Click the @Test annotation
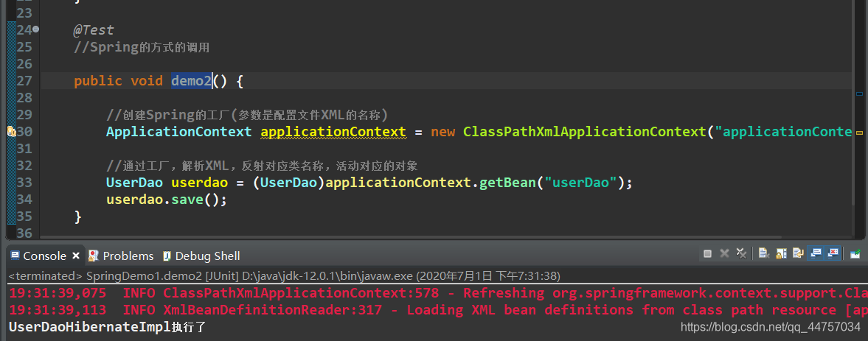This screenshot has width=868, height=341. click(94, 30)
